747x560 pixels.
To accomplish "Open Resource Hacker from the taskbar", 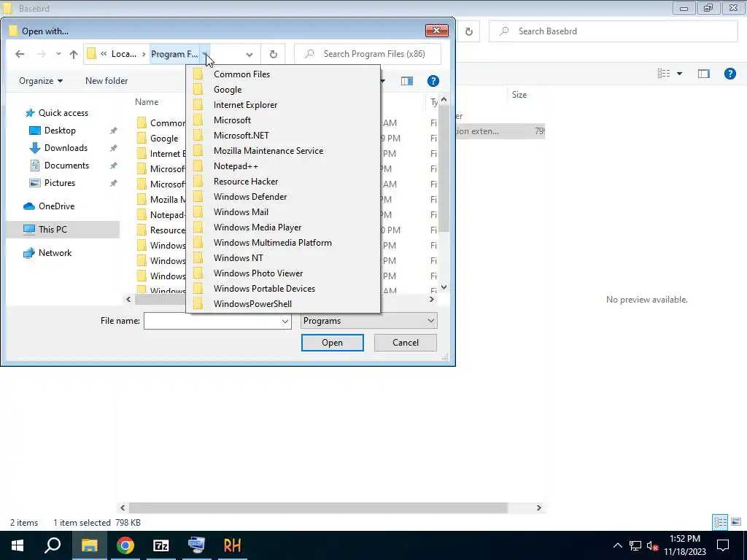I will (x=232, y=545).
